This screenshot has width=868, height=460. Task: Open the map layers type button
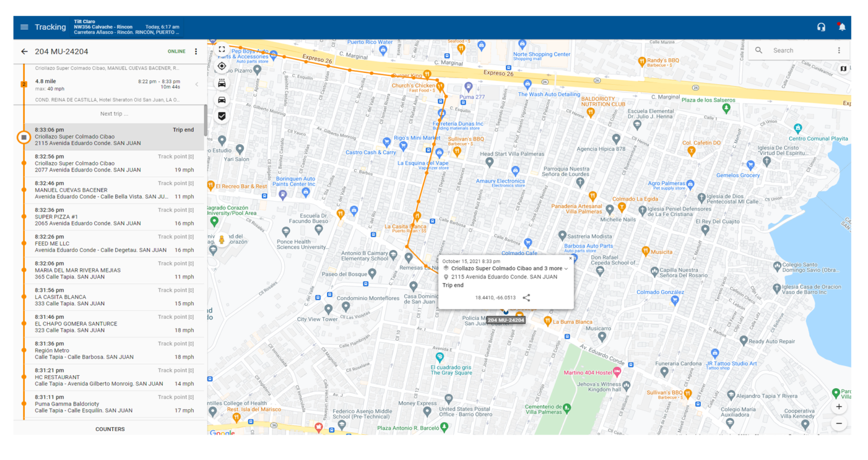pos(843,68)
